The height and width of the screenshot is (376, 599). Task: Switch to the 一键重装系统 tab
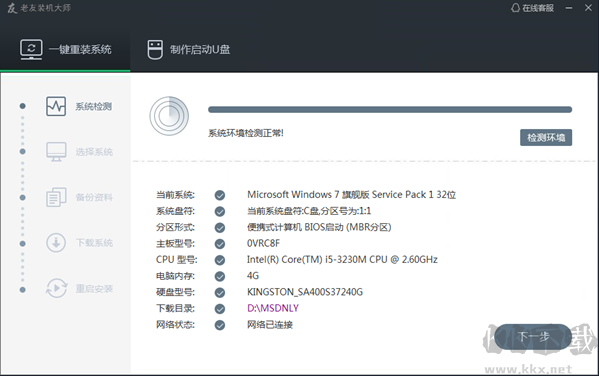click(65, 50)
